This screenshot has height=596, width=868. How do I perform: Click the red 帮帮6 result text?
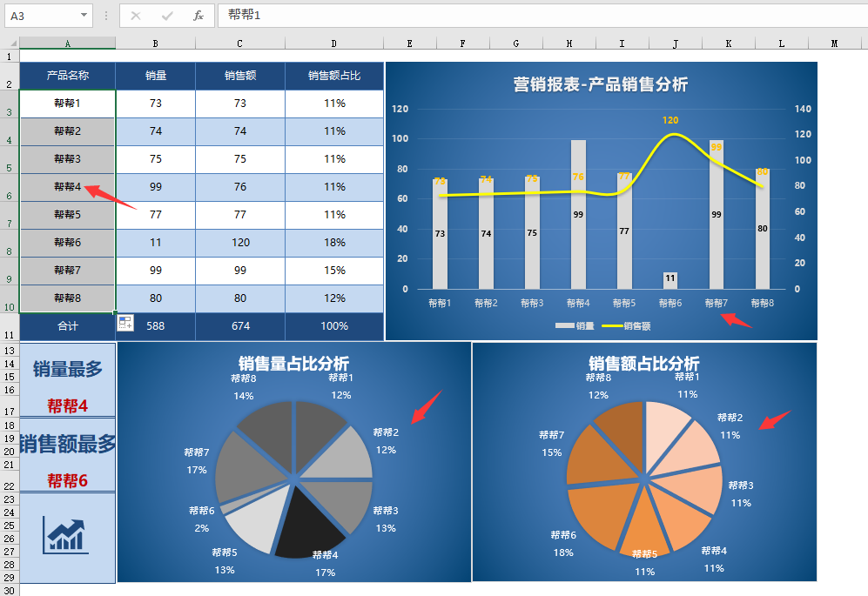(68, 481)
